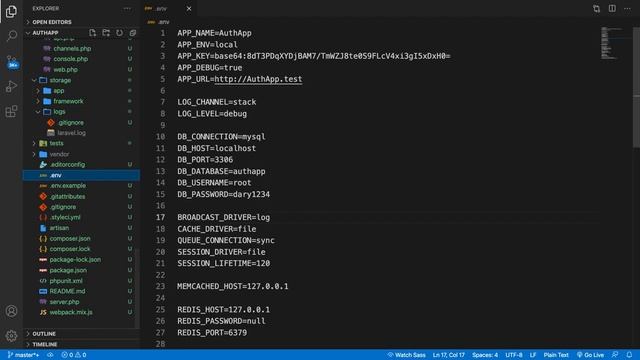
Task: Open notifications bell icon
Action: pyautogui.click(x=629, y=355)
